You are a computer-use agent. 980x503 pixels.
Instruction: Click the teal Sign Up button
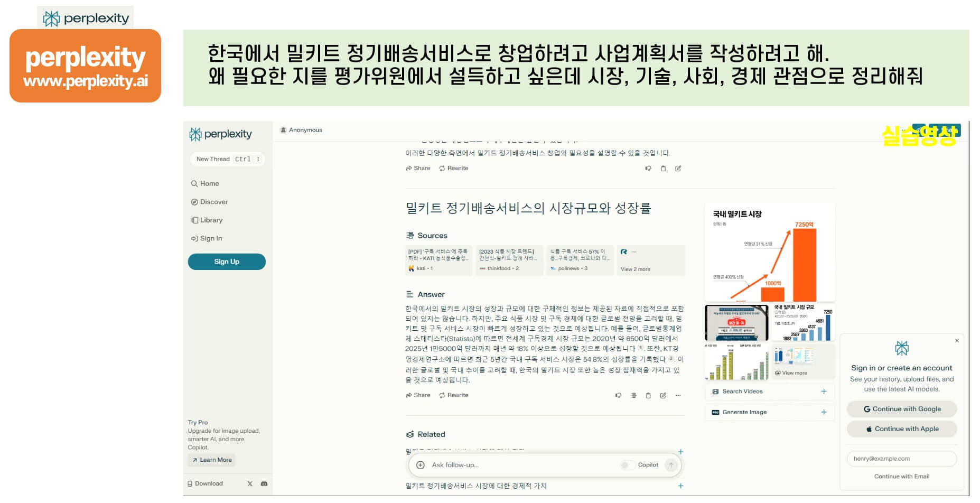[x=227, y=262]
